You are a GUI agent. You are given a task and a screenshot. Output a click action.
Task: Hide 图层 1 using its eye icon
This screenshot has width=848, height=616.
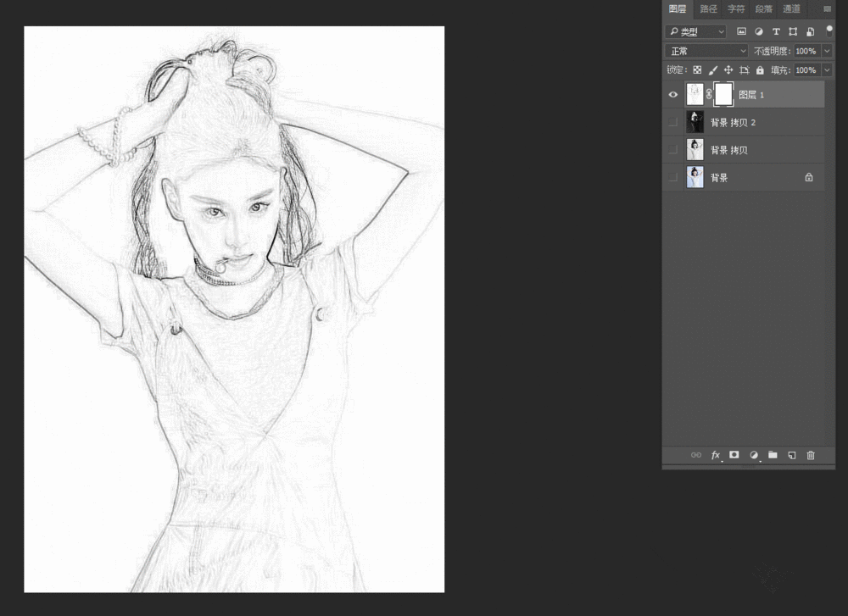coord(673,94)
